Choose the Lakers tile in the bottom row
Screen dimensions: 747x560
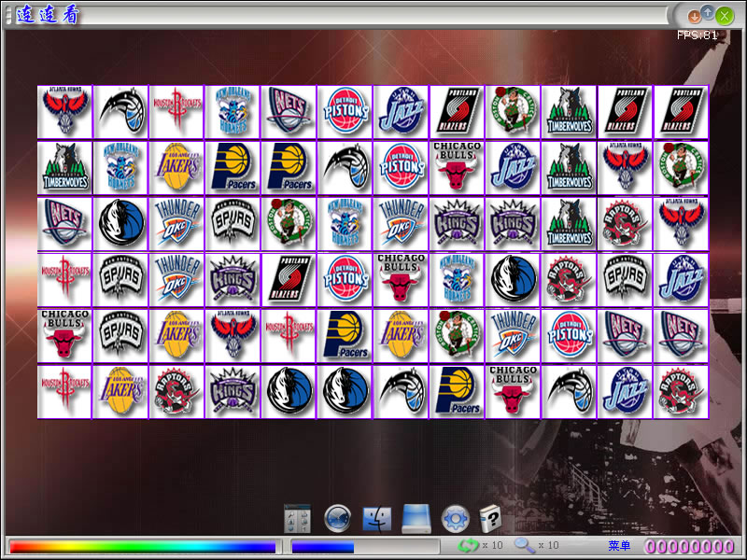121,391
